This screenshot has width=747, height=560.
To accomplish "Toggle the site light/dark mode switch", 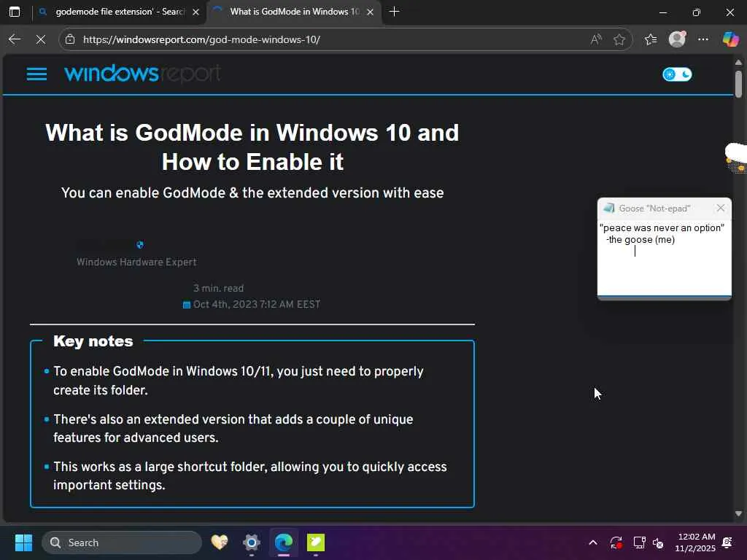I will click(677, 74).
